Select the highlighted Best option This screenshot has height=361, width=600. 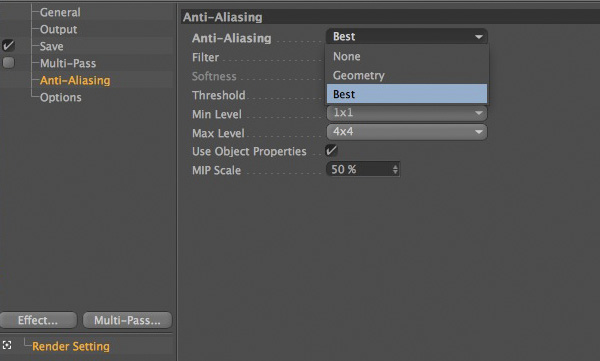click(407, 94)
